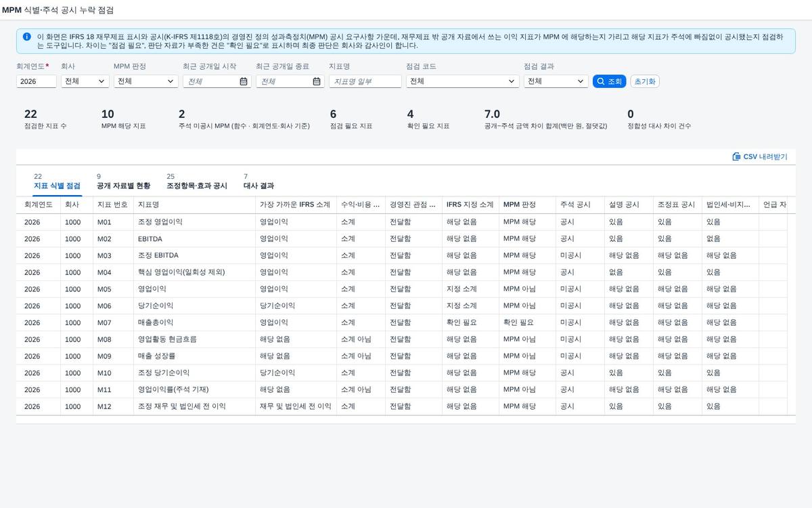Select the 영업이익률(주석 기재) cell

(194, 390)
